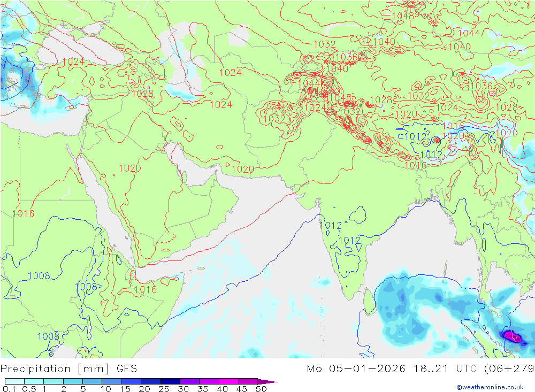535x392 pixels.
Task: Pick the legend swatch between 2 and 5
Action: click(73, 381)
